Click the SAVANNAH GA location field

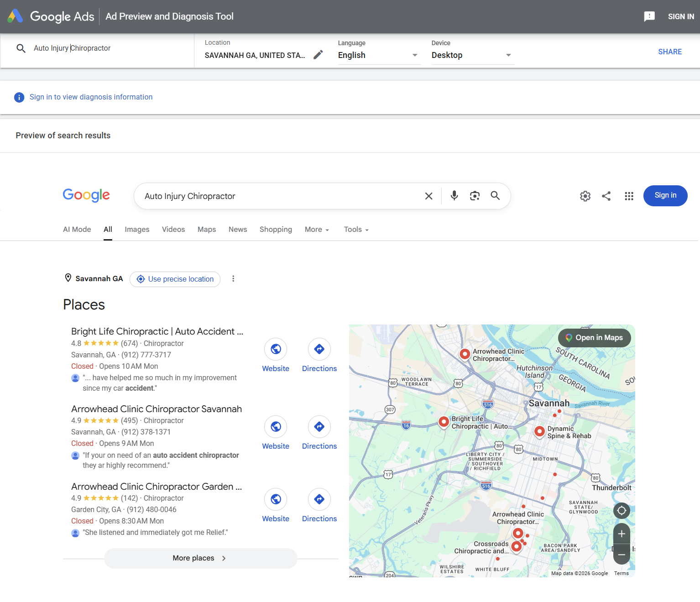[255, 56]
